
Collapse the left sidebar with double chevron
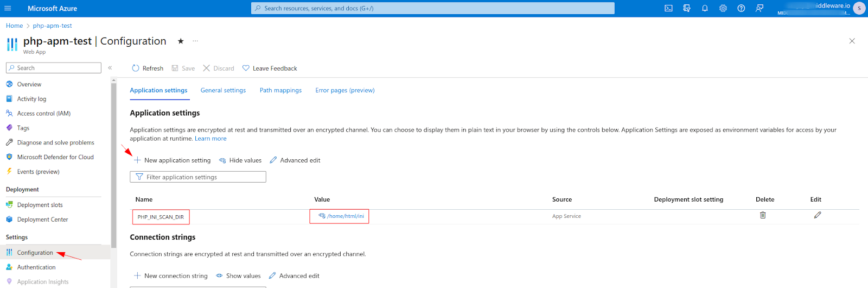coord(110,68)
